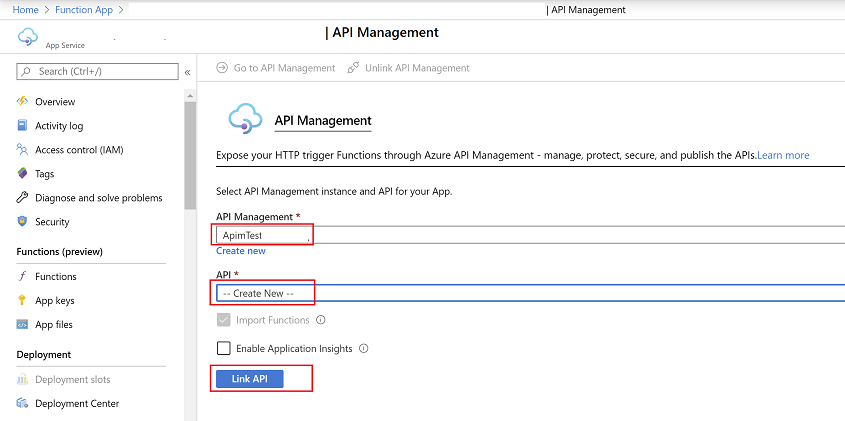
Task: Open the API Management instance dropdown
Action: coord(530,236)
